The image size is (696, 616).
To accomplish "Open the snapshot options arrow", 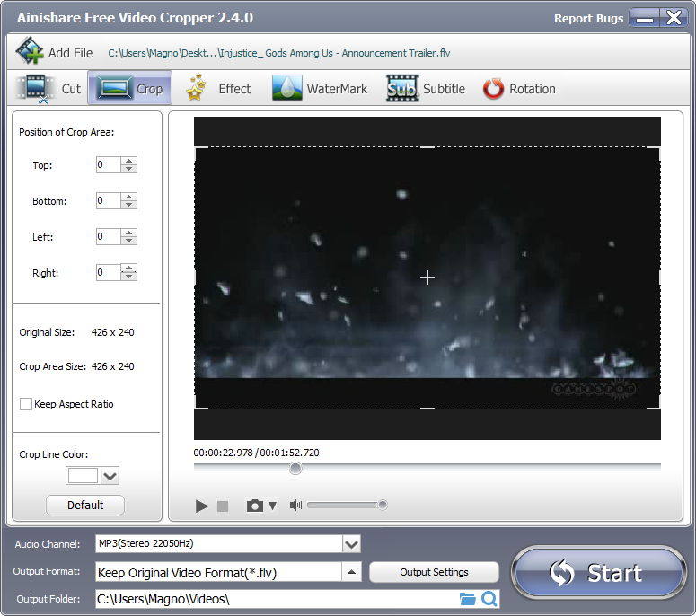I will tap(272, 506).
